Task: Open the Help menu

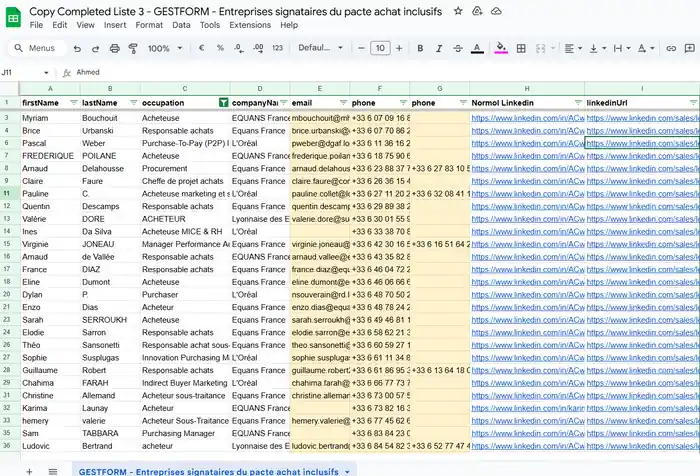Action: tap(289, 25)
